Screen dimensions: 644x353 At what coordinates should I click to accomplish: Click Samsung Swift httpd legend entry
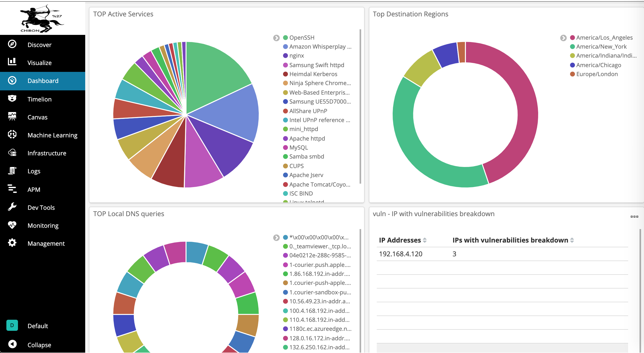point(314,65)
